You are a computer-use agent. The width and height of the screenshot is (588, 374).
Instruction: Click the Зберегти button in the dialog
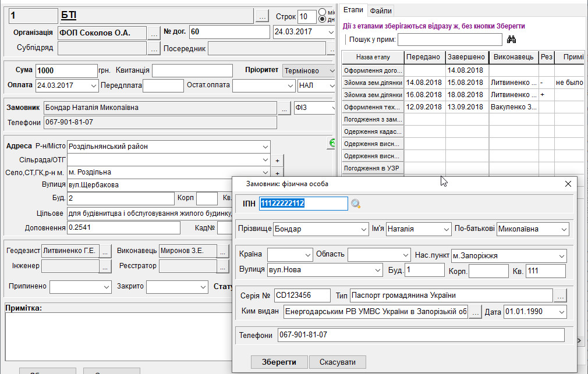[x=279, y=362]
